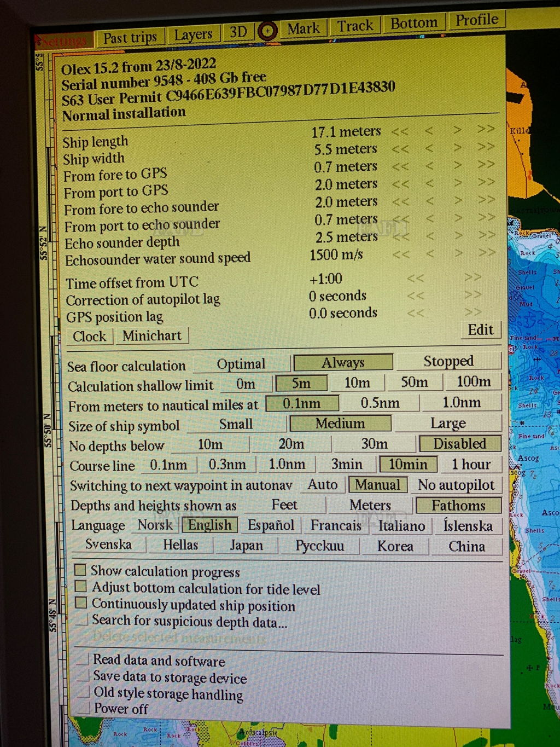This screenshot has height=747, width=560.
Task: Increase Ship width by large step >>
Action: click(x=486, y=146)
